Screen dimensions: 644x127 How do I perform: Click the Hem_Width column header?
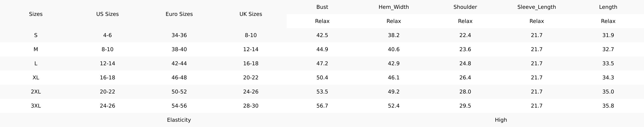click(394, 7)
